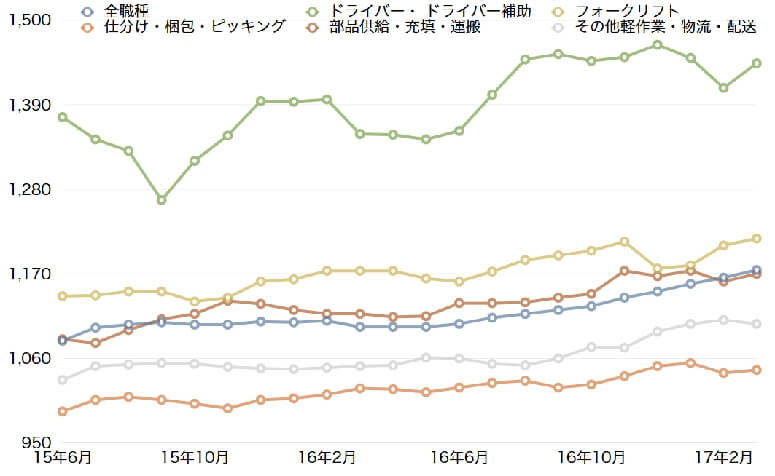Click the highest point on the green line
775x476 pixels.
pos(657,45)
